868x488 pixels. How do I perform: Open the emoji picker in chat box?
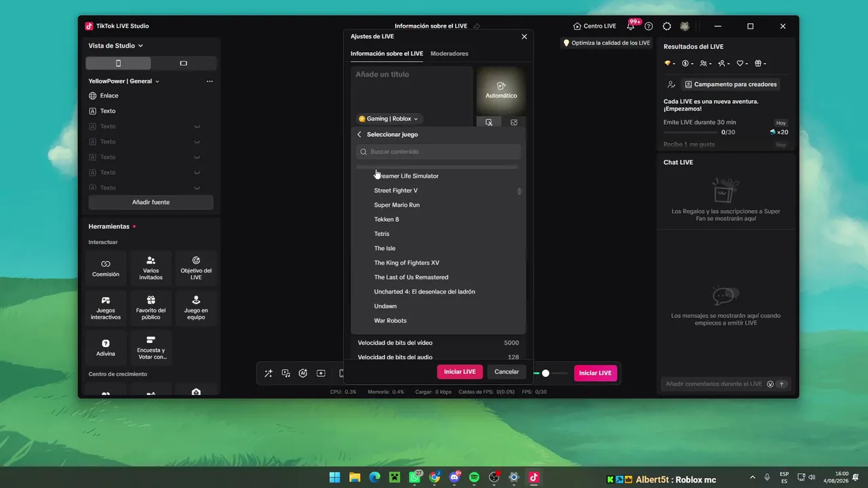pos(770,384)
